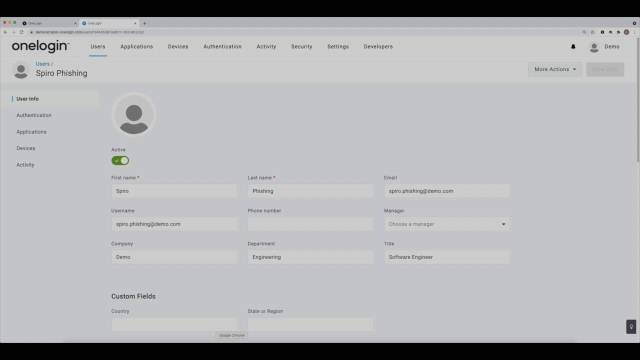This screenshot has width=640, height=360.
Task: Open the Chrome extensions puzzle icon
Action: coord(618,32)
